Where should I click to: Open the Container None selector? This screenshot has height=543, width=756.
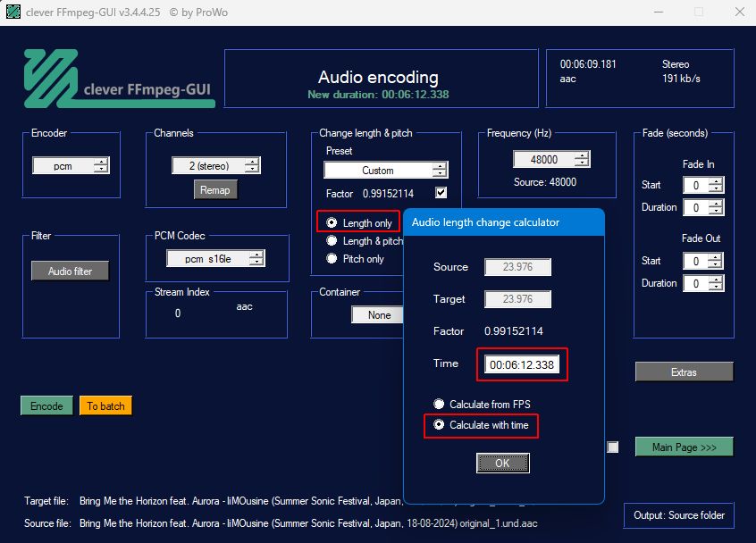click(x=377, y=315)
